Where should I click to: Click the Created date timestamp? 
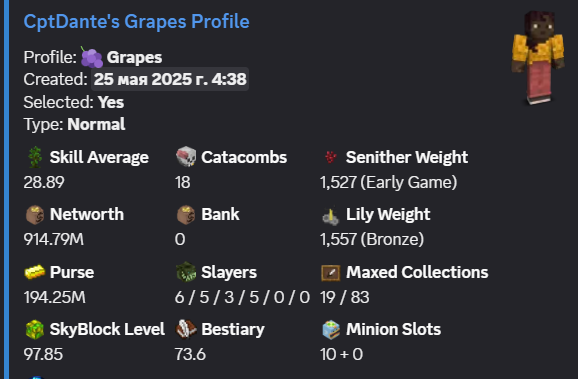tap(170, 79)
